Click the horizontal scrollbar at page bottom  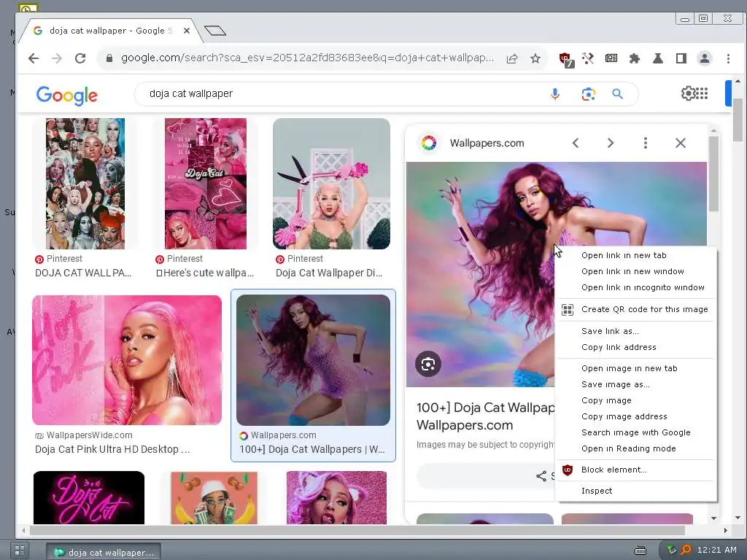click(x=357, y=531)
